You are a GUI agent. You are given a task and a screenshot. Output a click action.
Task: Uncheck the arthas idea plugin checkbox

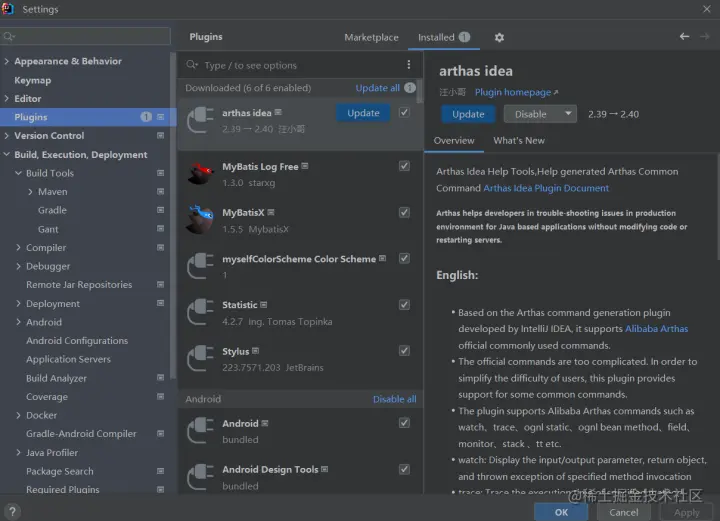[404, 112]
